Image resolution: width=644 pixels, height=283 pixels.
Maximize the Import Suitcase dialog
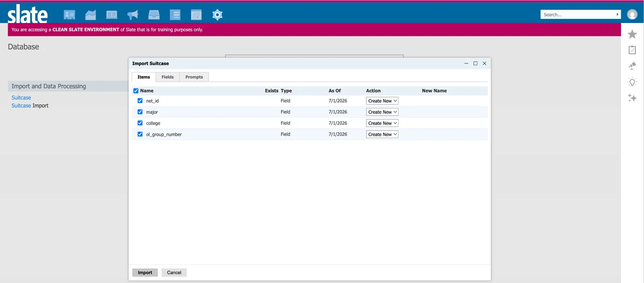coord(475,63)
